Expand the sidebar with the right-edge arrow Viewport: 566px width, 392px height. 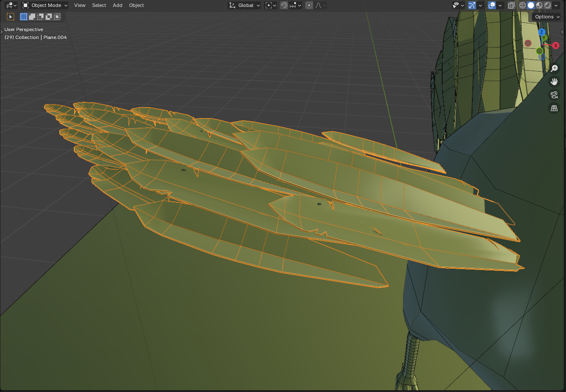click(x=563, y=32)
